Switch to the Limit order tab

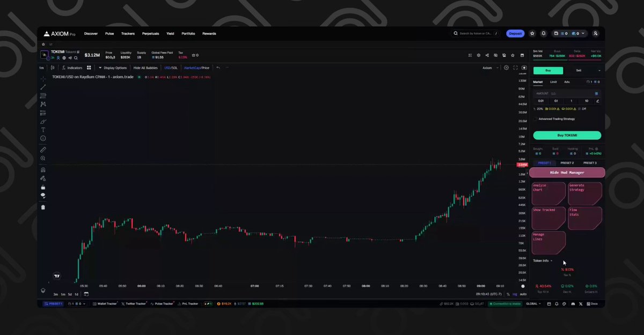point(553,82)
